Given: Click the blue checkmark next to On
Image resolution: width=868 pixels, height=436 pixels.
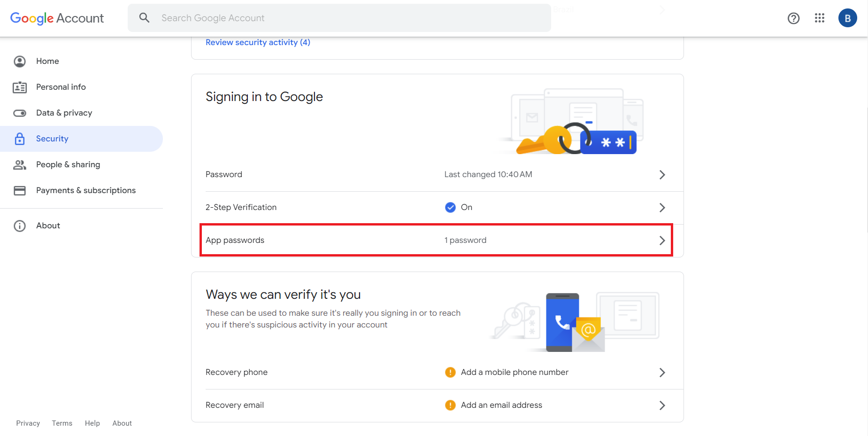Looking at the screenshot, I should click(x=450, y=207).
